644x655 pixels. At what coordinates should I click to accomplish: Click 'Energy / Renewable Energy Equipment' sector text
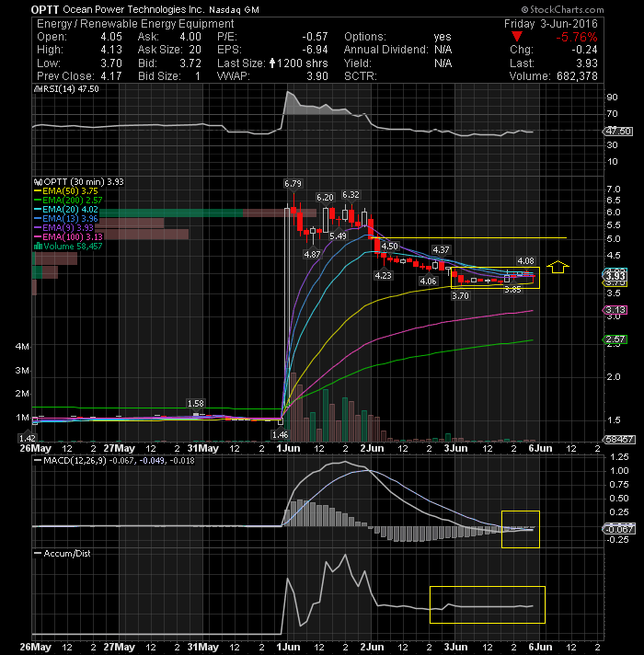[135, 24]
